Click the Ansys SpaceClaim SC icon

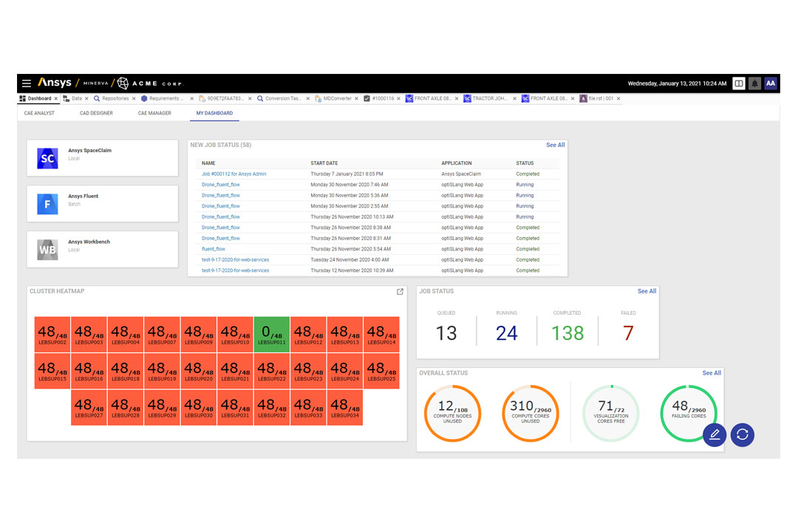pos(47,158)
